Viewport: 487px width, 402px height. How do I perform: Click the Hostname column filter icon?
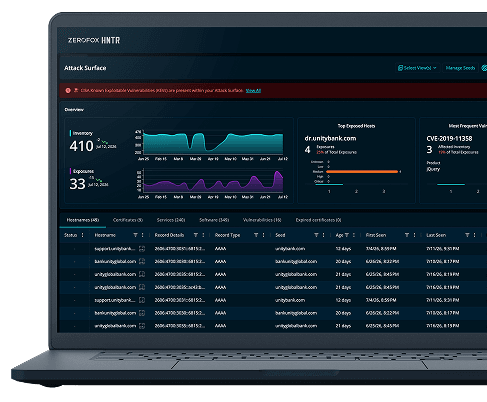click(135, 235)
